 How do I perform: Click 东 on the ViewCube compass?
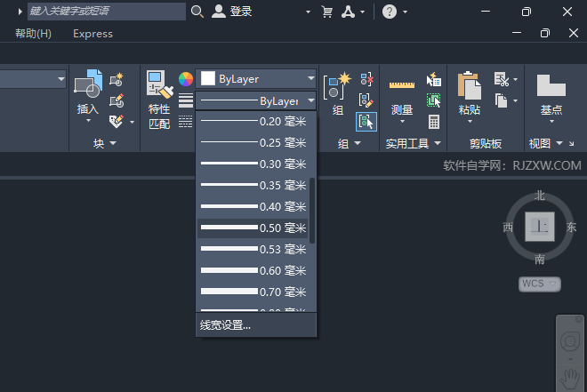571,227
